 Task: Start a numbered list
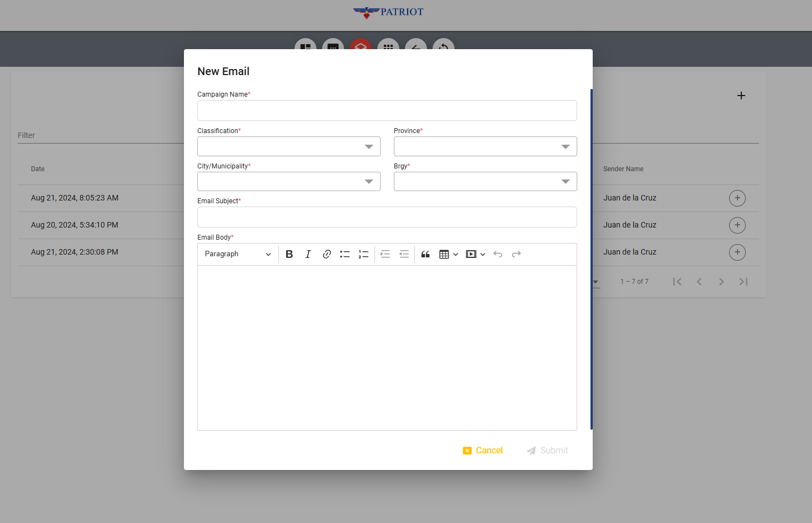[x=363, y=254]
